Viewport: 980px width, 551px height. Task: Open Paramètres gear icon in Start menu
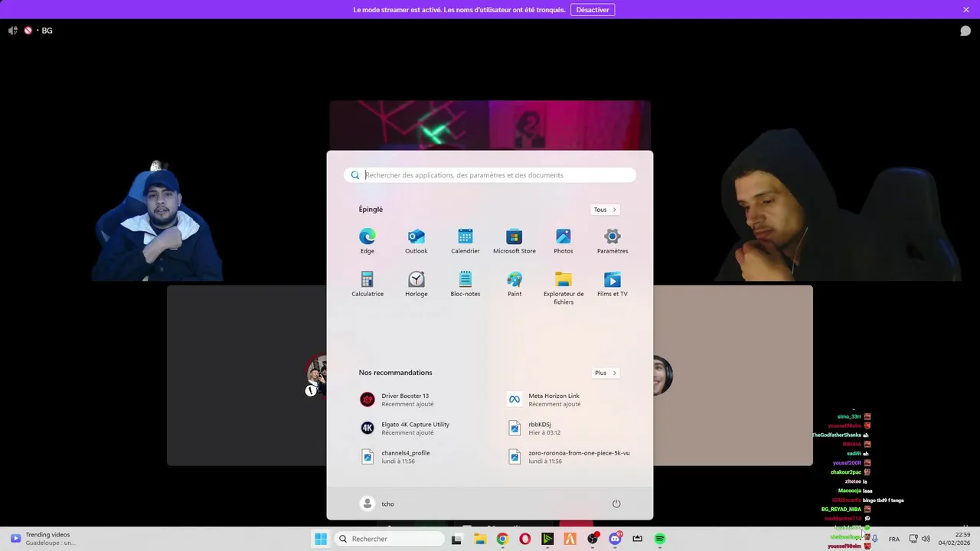click(612, 241)
